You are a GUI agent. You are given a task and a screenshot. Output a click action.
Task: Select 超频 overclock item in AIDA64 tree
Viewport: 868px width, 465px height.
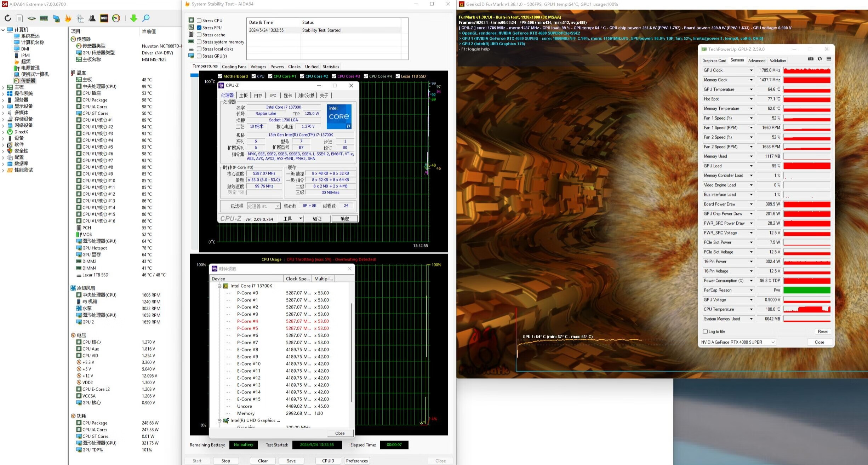tap(25, 62)
